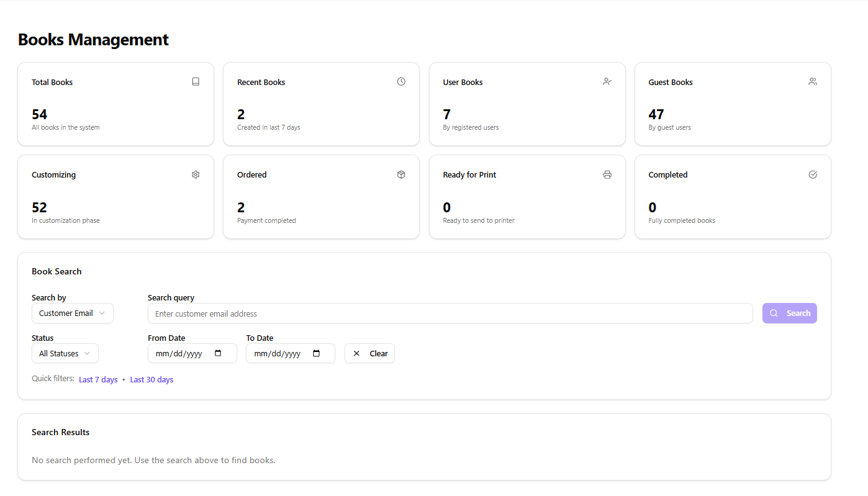Open the All Statuses dropdown

click(65, 353)
